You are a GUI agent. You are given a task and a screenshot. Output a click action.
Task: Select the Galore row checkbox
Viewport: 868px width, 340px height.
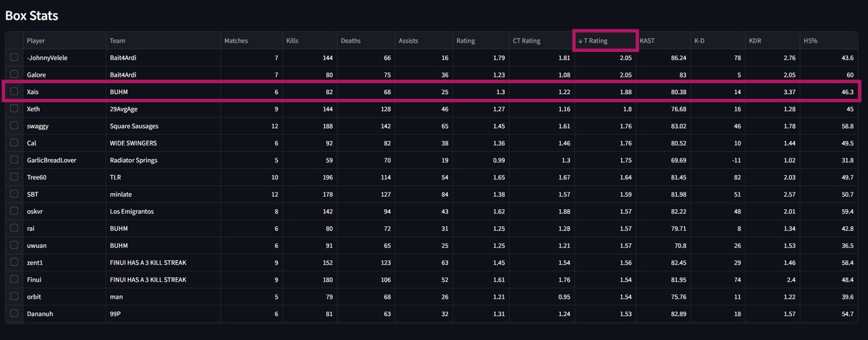[x=14, y=75]
